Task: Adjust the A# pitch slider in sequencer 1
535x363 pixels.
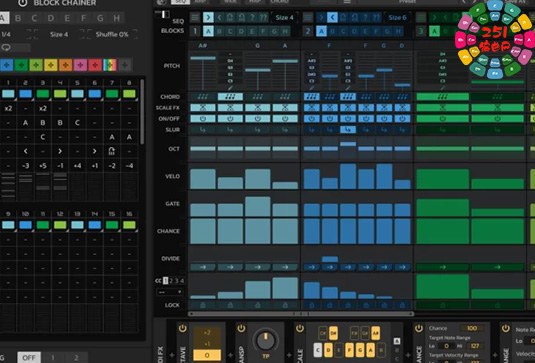Action: [x=203, y=58]
